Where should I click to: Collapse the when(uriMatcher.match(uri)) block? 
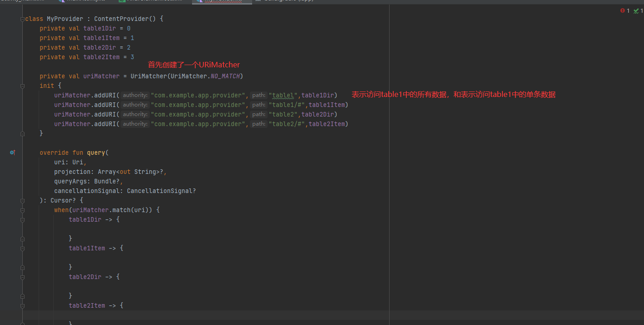[22, 210]
